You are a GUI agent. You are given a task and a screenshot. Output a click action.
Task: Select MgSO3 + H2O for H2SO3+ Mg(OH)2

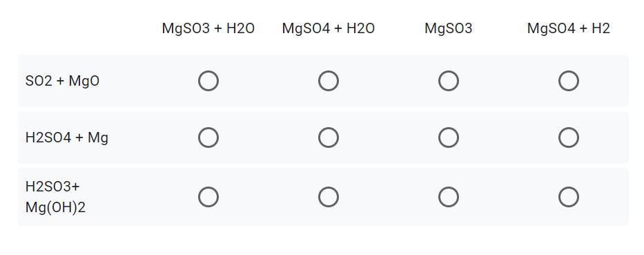(x=208, y=197)
